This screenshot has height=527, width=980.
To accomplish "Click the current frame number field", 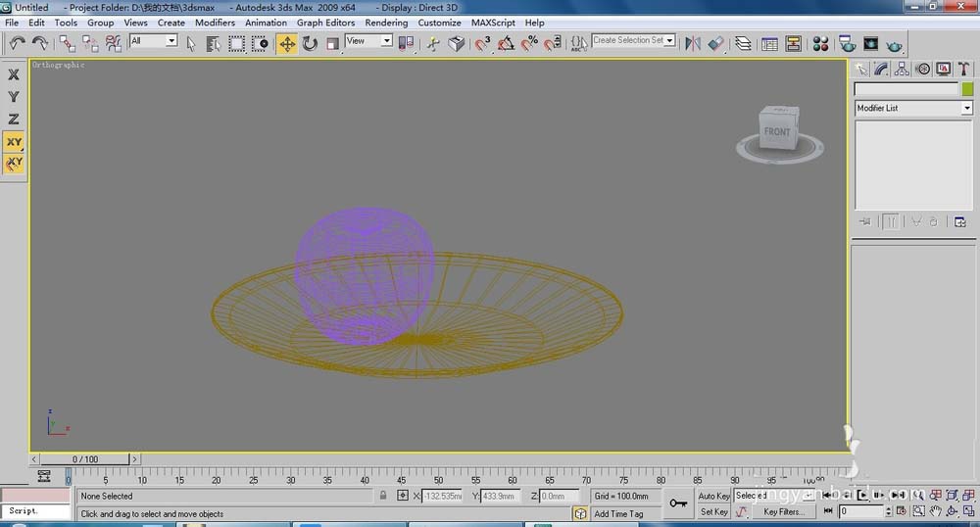I will [x=860, y=511].
